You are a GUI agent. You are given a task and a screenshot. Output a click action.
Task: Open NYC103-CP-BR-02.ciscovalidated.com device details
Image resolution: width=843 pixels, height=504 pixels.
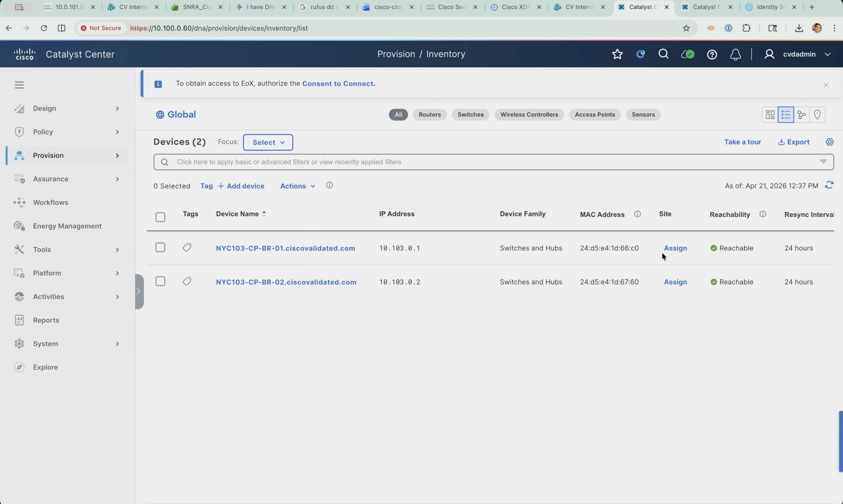(x=286, y=282)
